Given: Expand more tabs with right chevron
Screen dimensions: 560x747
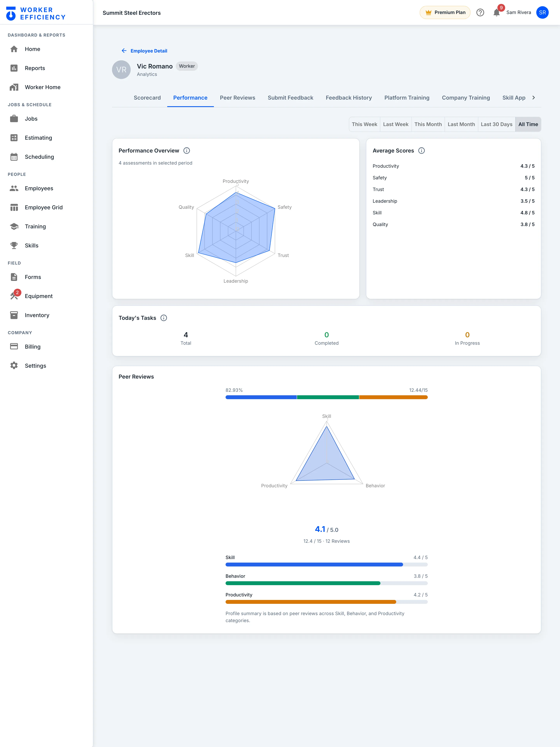Looking at the screenshot, I should coord(534,98).
